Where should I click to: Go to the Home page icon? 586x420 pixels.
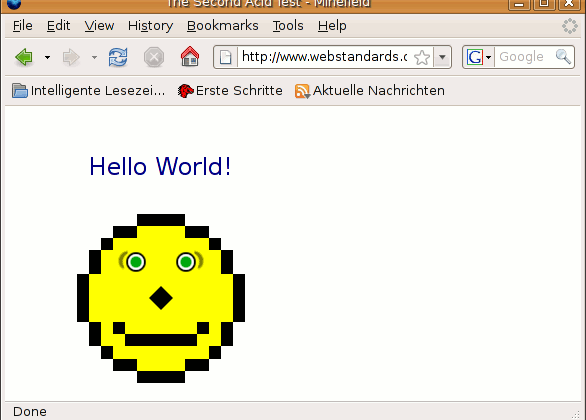point(190,56)
